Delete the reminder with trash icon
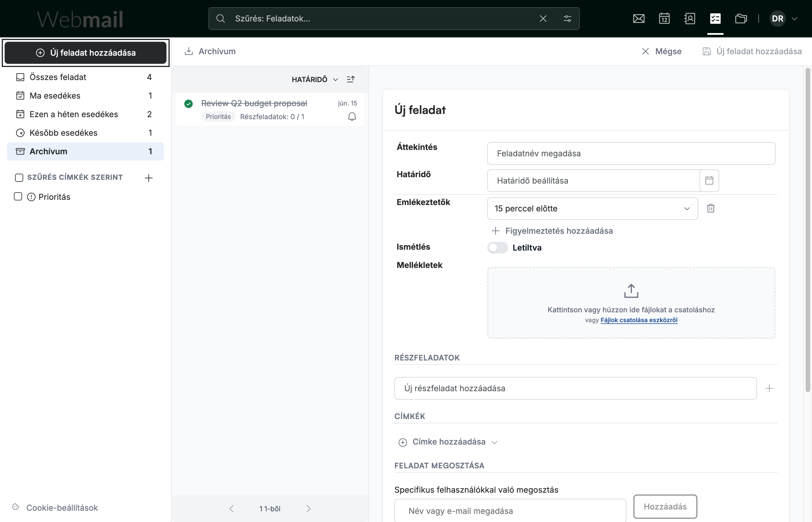The width and height of the screenshot is (812, 522). tap(711, 208)
